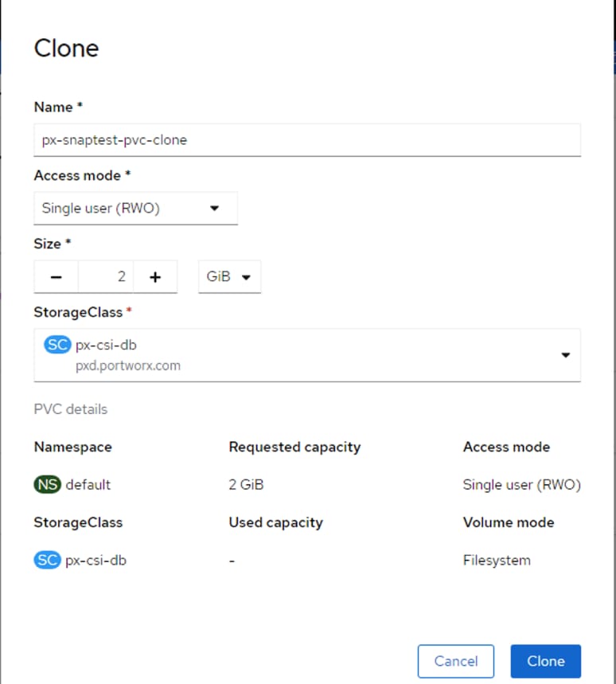The height and width of the screenshot is (684, 616).
Task: Increase size with the plus button
Action: pos(155,277)
